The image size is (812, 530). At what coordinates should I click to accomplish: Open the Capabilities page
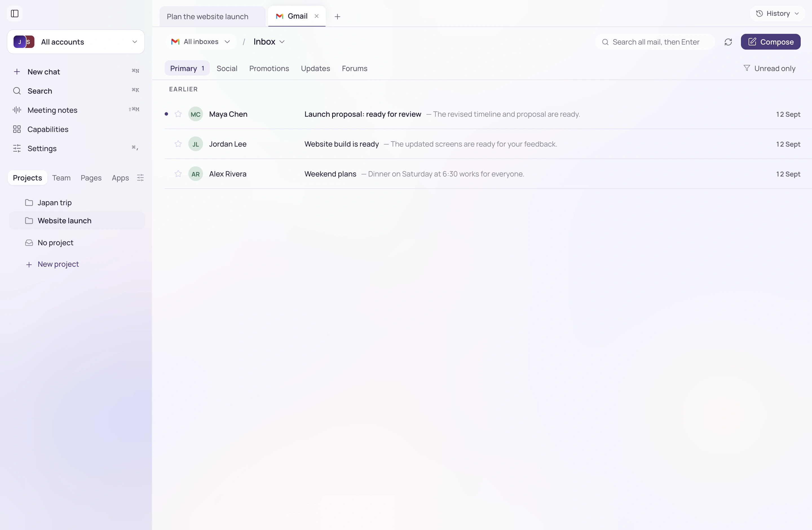point(76,129)
